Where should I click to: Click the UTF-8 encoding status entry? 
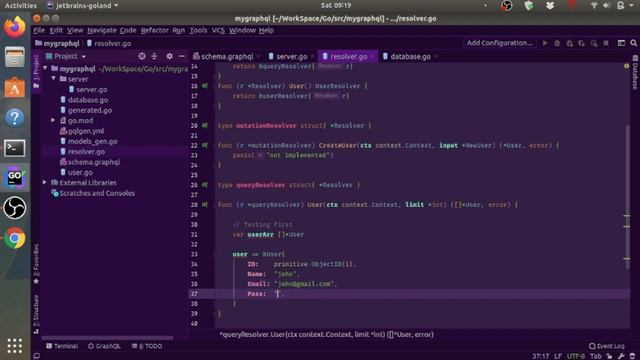(x=576, y=356)
